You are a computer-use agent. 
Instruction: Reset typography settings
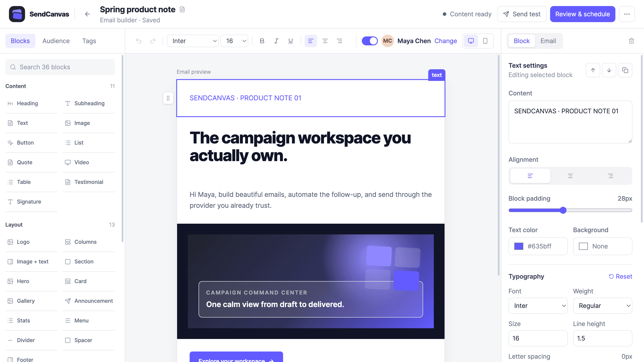(x=620, y=276)
